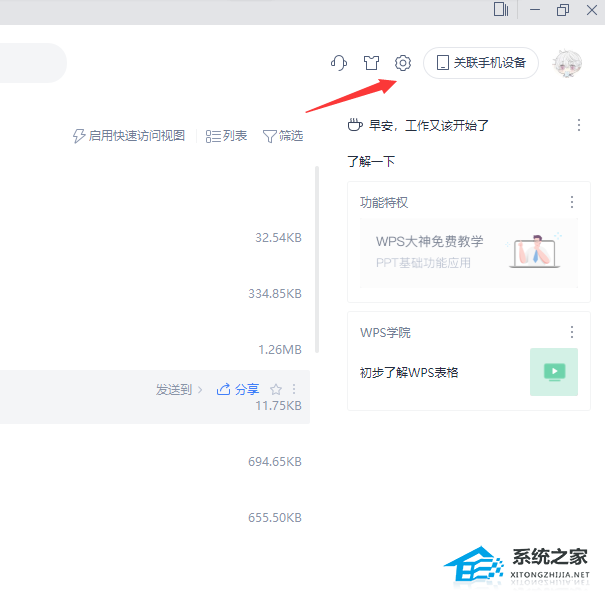Click the user avatar profile picture
The height and width of the screenshot is (593, 605).
tap(568, 63)
